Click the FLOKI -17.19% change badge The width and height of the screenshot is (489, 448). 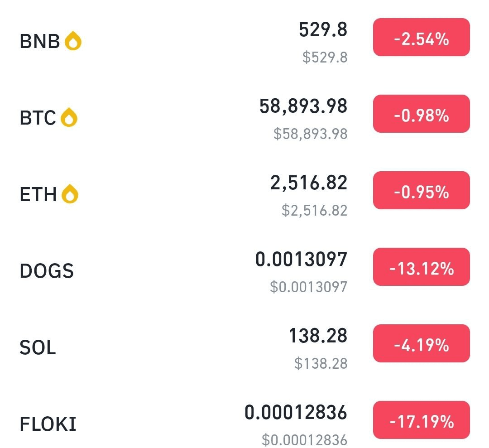422,420
